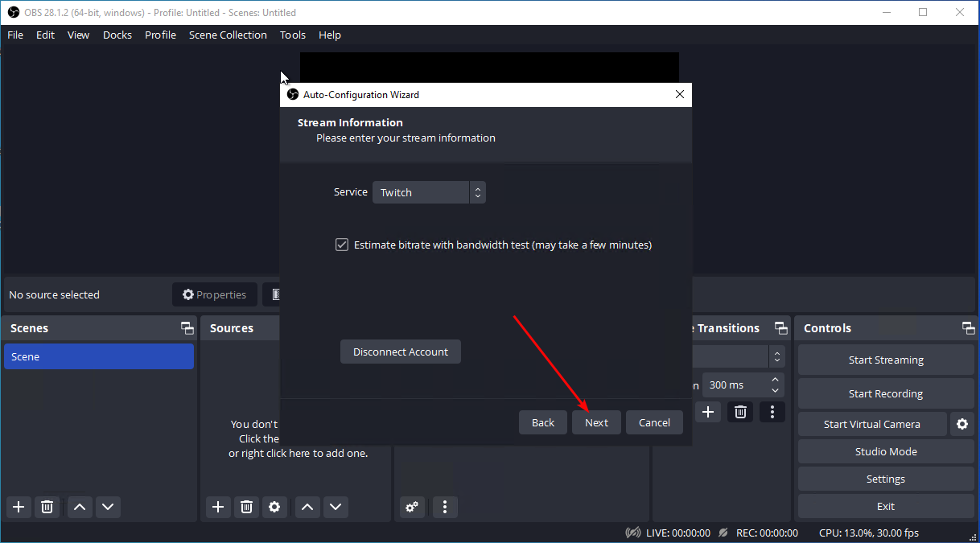The width and height of the screenshot is (980, 543).
Task: Enable Studio Mode
Action: click(886, 451)
